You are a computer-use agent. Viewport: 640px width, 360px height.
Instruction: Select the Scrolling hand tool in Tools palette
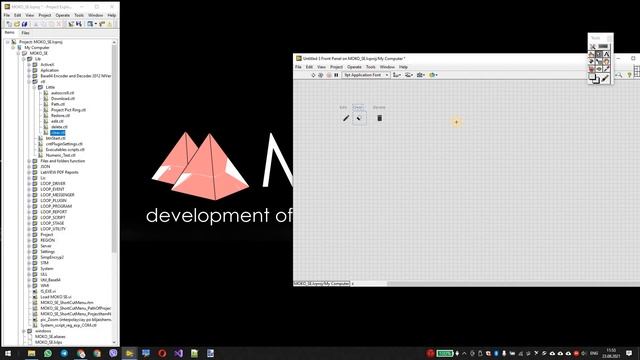coord(606,61)
